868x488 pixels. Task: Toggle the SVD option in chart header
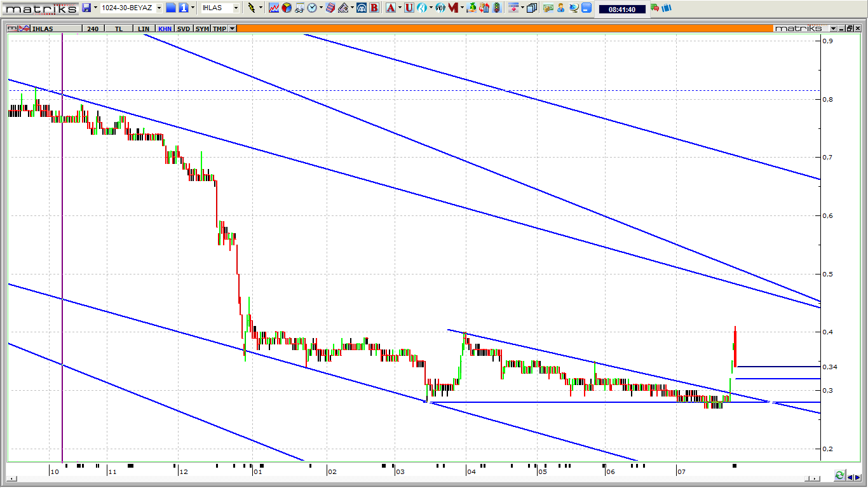coord(183,29)
